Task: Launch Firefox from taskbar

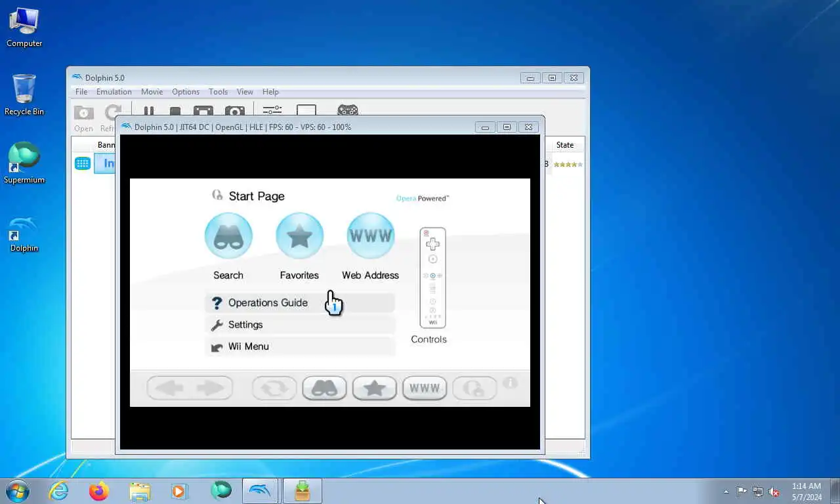Action: pos(99,491)
